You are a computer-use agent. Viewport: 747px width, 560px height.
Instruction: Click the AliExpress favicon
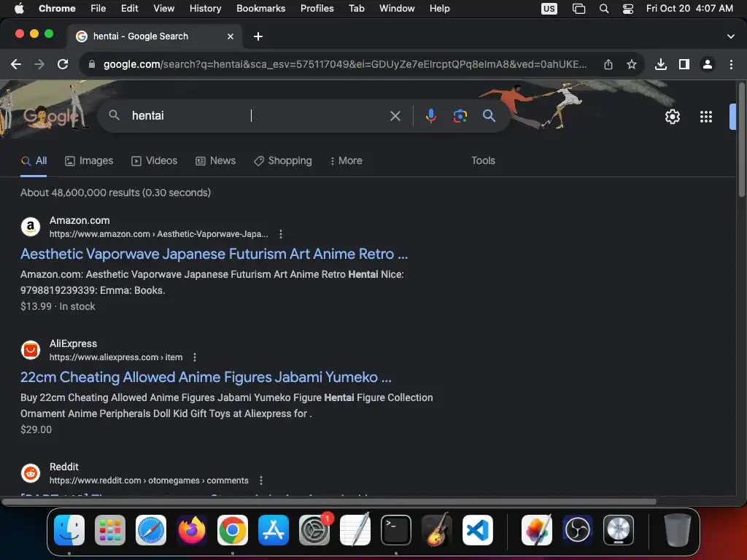(31, 350)
